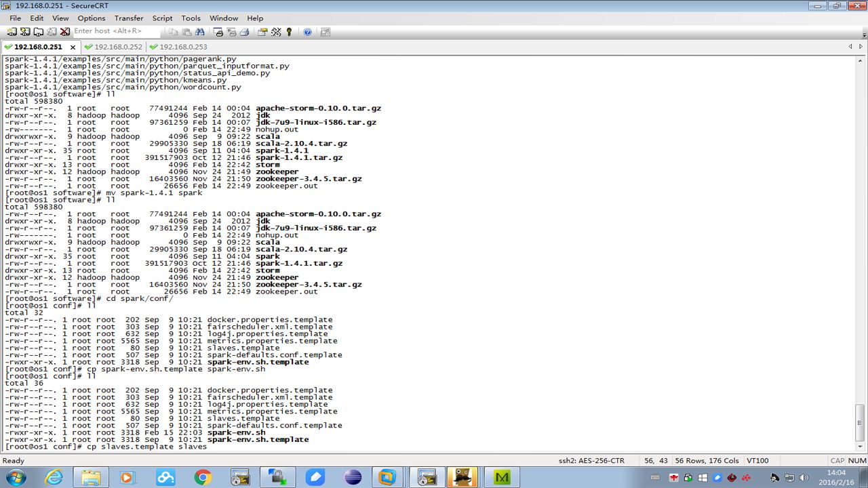The image size is (868, 488).
Task: Click the Print Selection icon
Action: coord(231,32)
